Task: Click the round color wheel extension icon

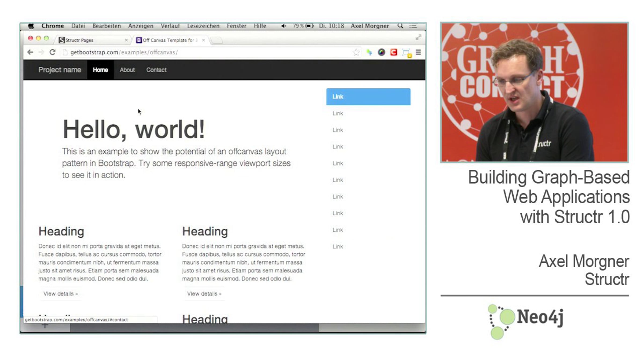Action: coord(381,52)
